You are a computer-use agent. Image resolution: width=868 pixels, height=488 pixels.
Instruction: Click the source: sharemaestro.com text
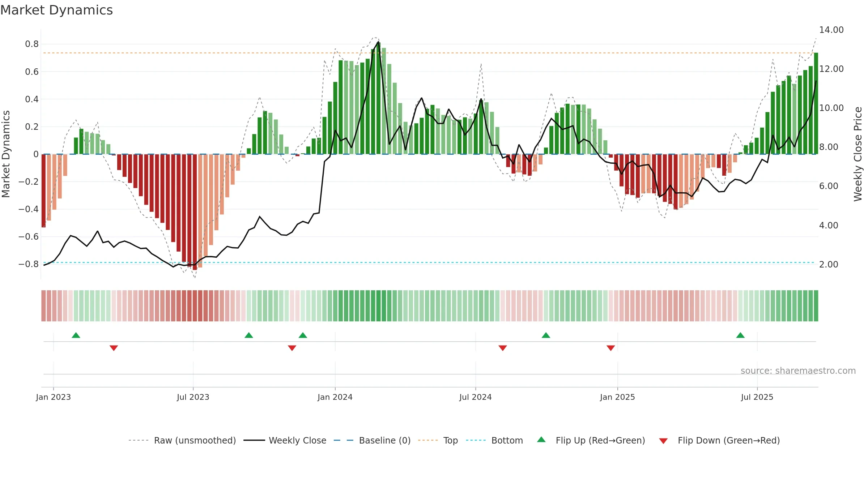[798, 371]
